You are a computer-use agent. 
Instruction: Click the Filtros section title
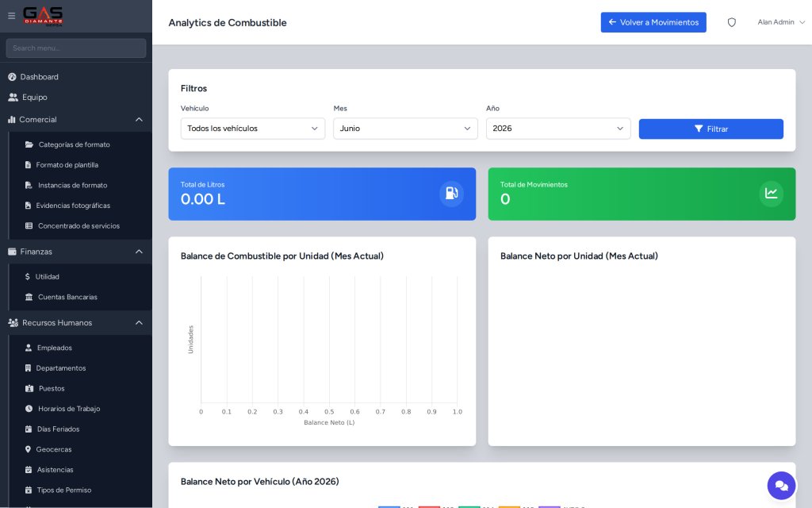coord(193,89)
